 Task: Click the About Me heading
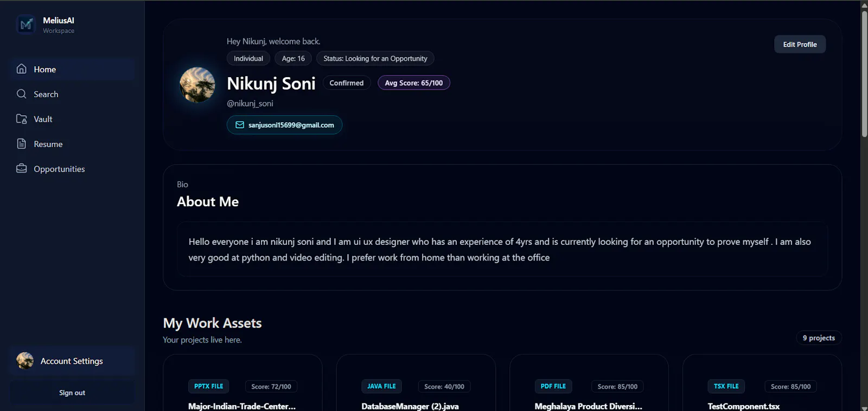[x=208, y=201]
